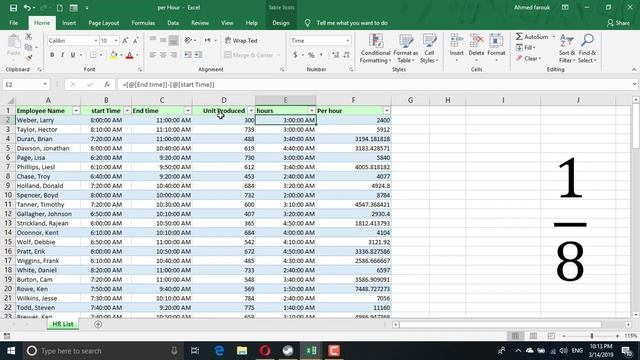Click the Insert Function fx icon
Image resolution: width=640 pixels, height=360 pixels.
(107, 84)
